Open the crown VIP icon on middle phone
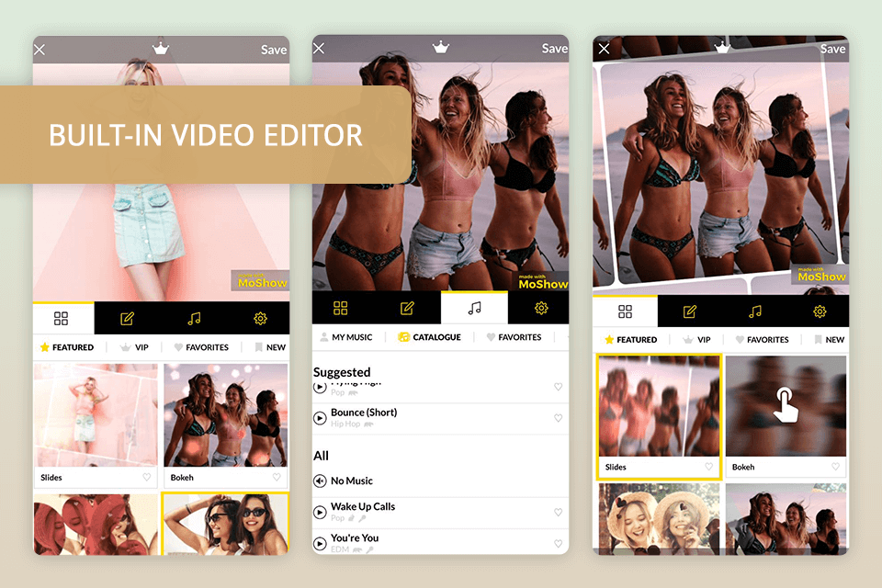The width and height of the screenshot is (882, 588). (x=440, y=47)
